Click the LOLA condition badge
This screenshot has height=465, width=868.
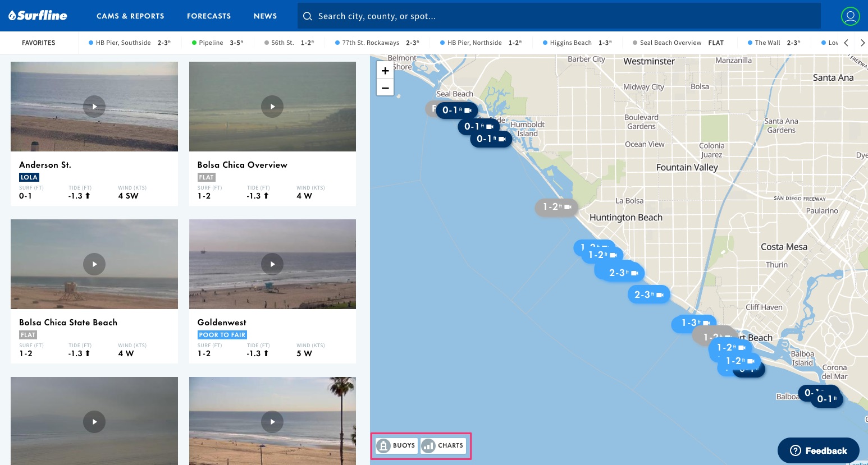(x=29, y=177)
